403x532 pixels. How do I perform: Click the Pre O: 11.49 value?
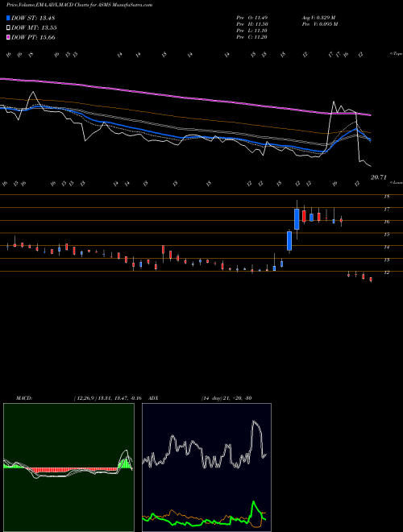point(252,18)
